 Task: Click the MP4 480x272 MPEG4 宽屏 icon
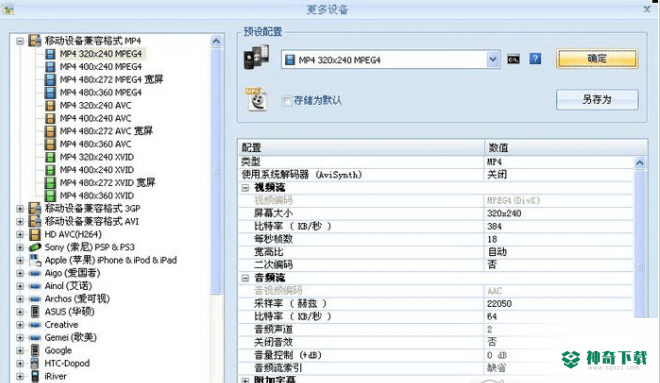pyautogui.click(x=50, y=80)
